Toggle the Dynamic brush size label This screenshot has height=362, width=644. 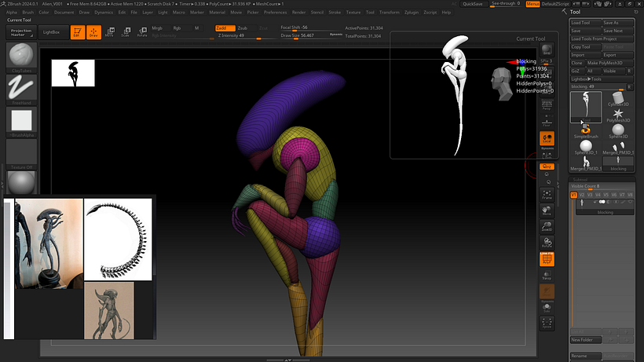tap(336, 35)
